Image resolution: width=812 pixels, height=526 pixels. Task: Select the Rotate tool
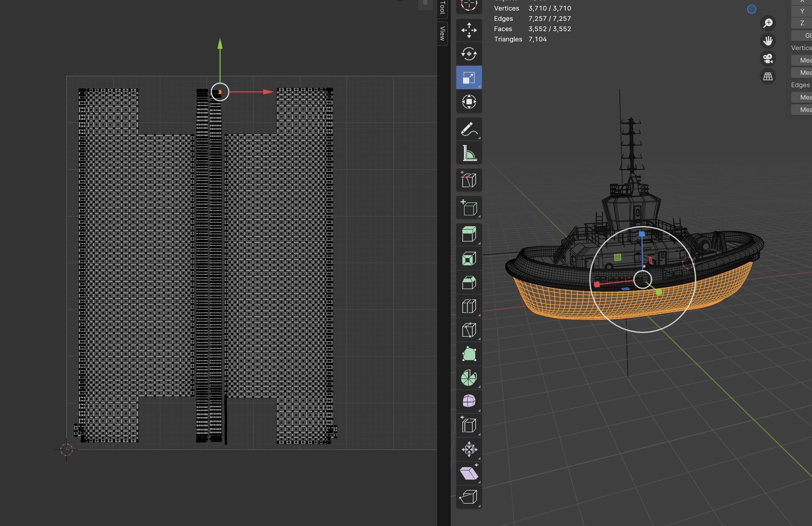click(x=469, y=53)
